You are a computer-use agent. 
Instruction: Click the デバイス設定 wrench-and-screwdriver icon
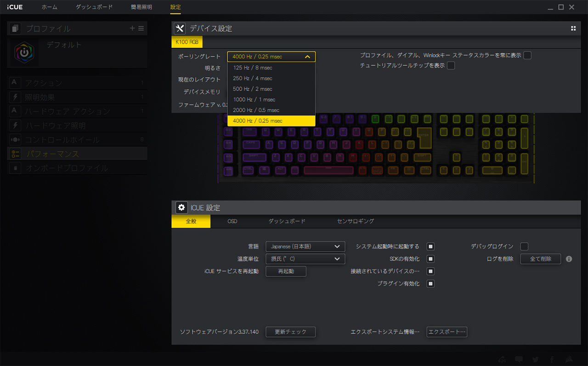coord(180,29)
